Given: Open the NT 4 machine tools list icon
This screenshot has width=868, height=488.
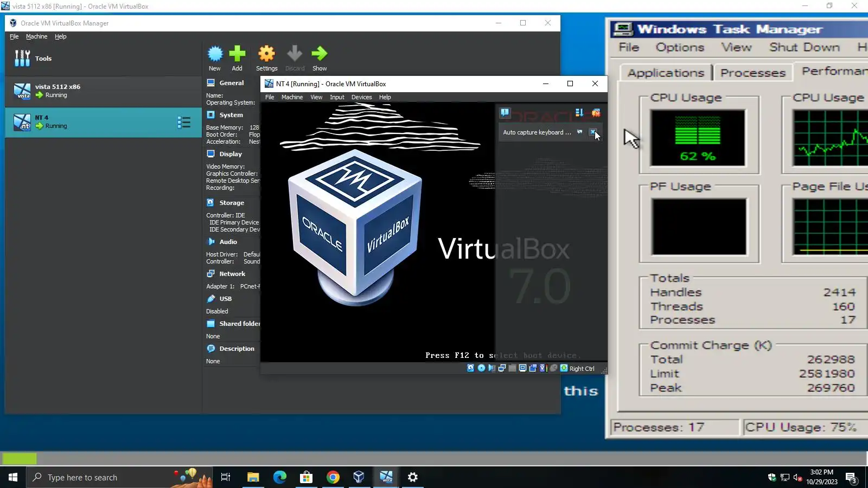Looking at the screenshot, I should pyautogui.click(x=184, y=122).
